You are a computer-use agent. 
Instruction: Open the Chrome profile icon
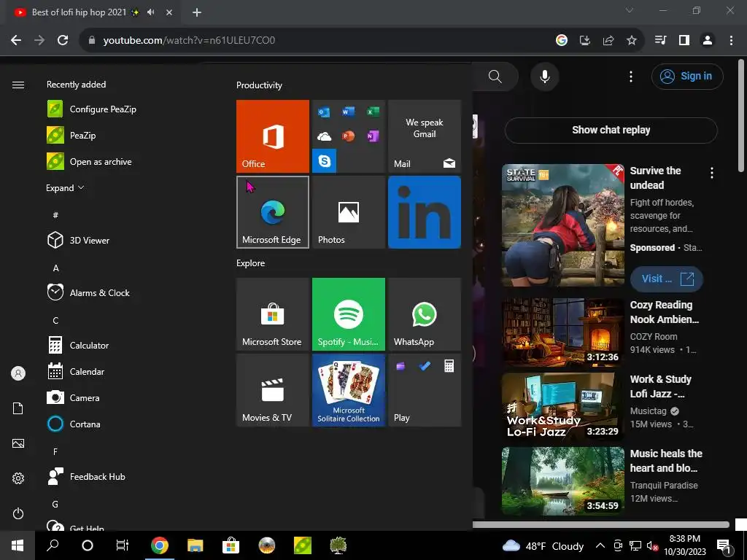[708, 40]
